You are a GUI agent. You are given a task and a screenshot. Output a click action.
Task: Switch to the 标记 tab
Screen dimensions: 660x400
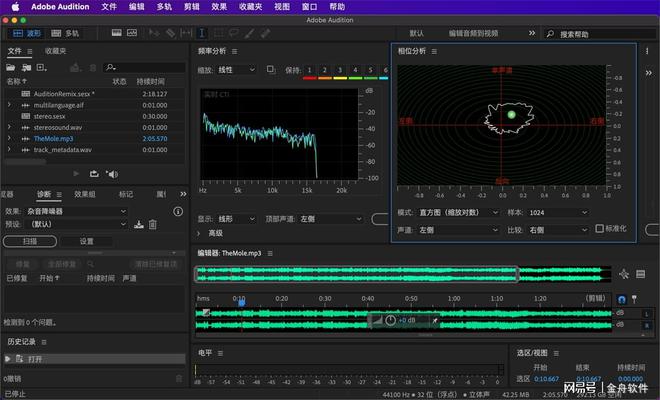tap(125, 194)
